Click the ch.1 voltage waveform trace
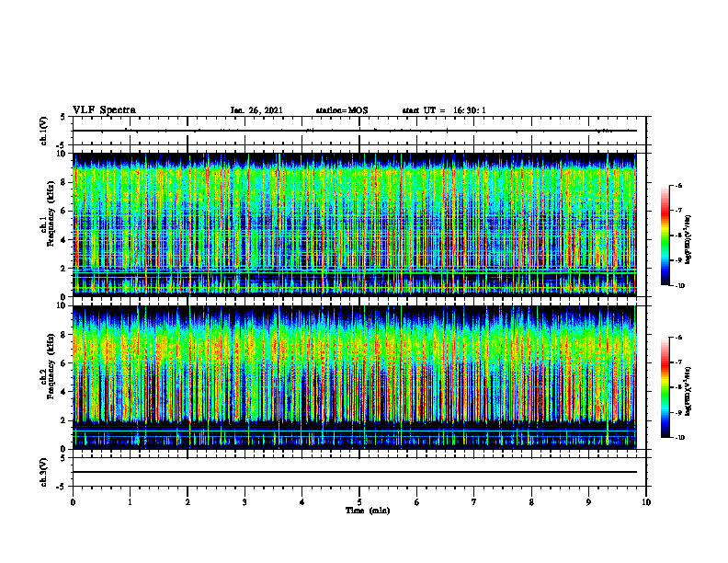The image size is (728, 563). [355, 131]
